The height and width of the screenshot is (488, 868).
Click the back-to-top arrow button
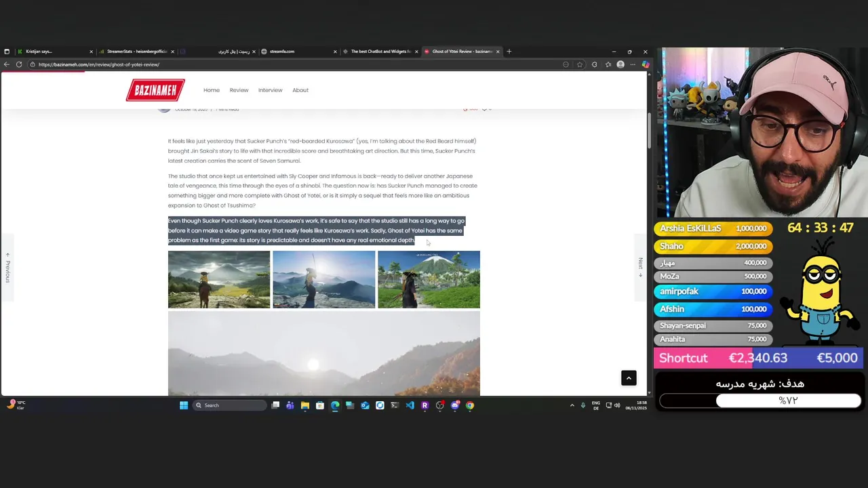629,378
